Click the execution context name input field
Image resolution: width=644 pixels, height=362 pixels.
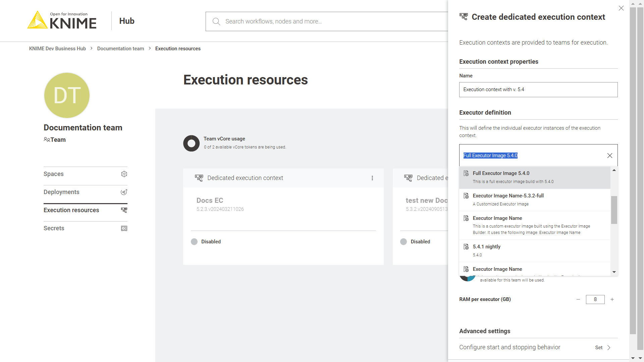tap(538, 89)
